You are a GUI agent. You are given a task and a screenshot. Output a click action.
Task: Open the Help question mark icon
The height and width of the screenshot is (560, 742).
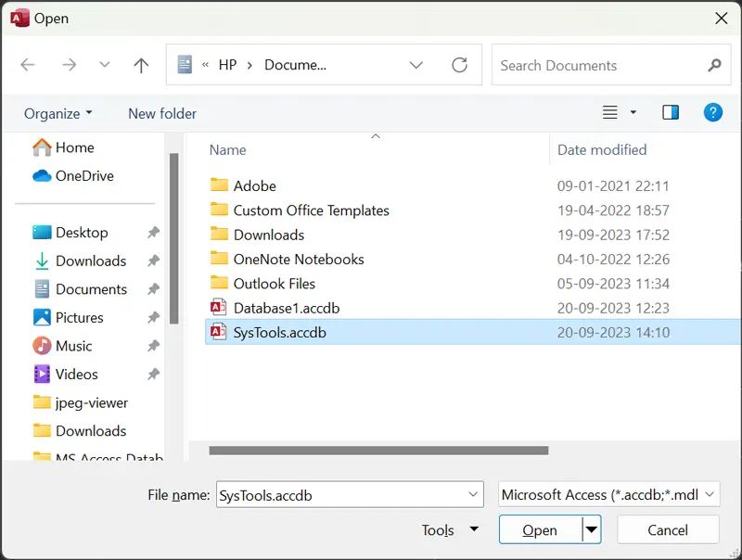(712, 112)
